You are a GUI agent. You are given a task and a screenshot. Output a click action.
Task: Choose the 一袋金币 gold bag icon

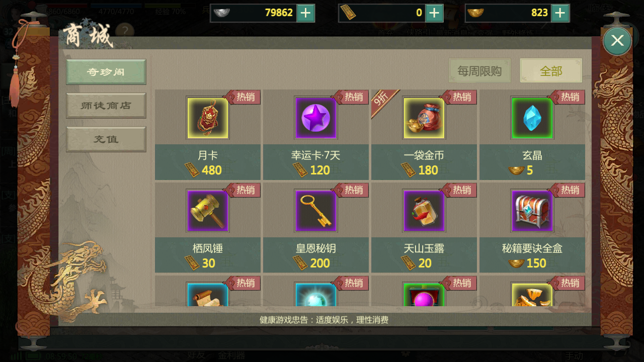(x=424, y=118)
